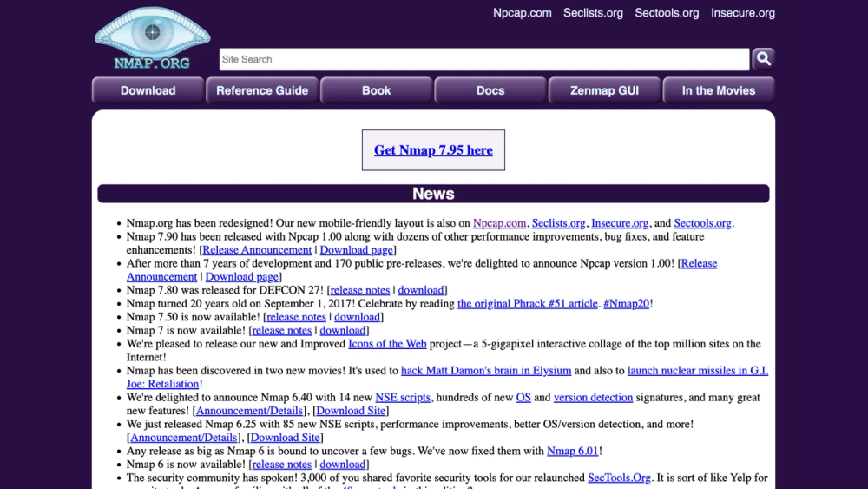
Task: Open launch nuclear missiles in G.I. Joe link
Action: click(x=698, y=371)
